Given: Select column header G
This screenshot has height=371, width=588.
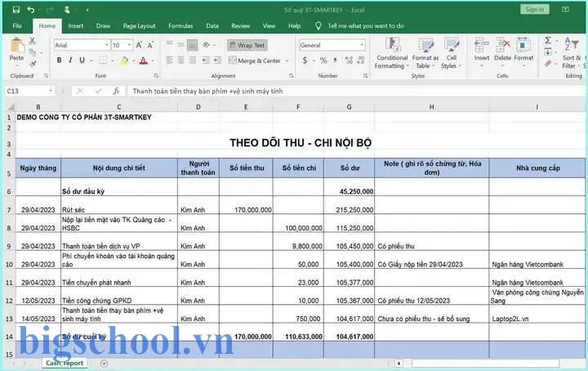Looking at the screenshot, I should pos(349,107).
